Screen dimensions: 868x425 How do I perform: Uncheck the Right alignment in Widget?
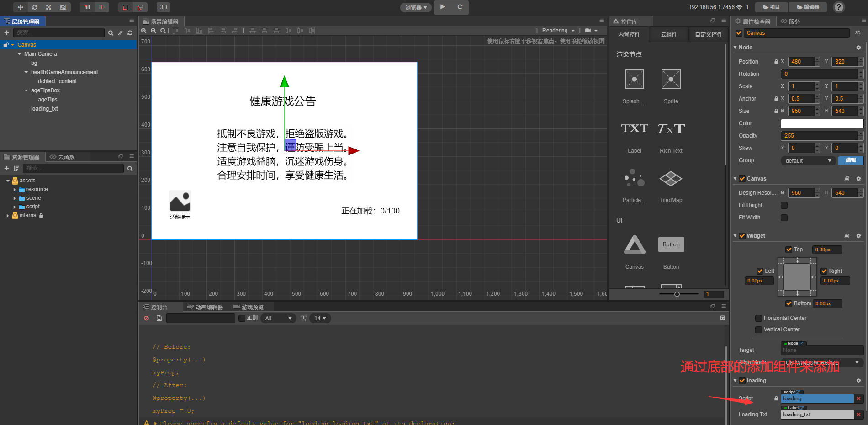click(x=825, y=271)
